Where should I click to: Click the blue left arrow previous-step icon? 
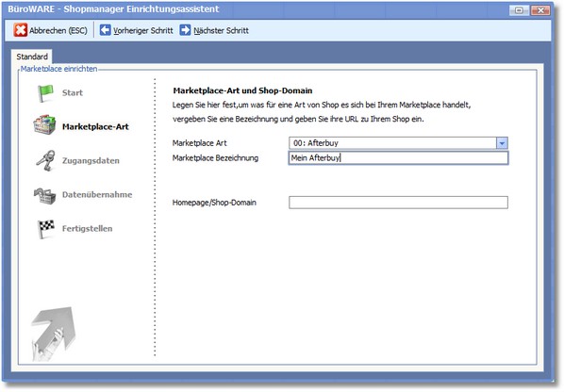105,30
